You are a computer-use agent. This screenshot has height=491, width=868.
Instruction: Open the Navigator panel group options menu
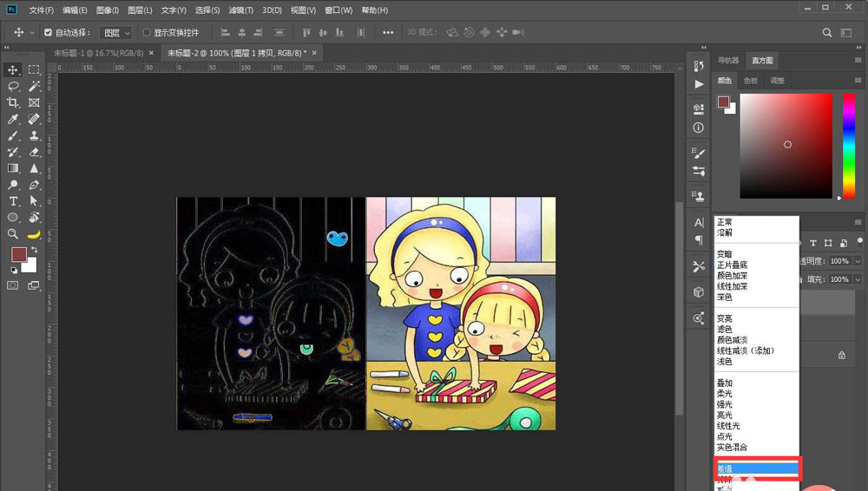click(x=858, y=60)
